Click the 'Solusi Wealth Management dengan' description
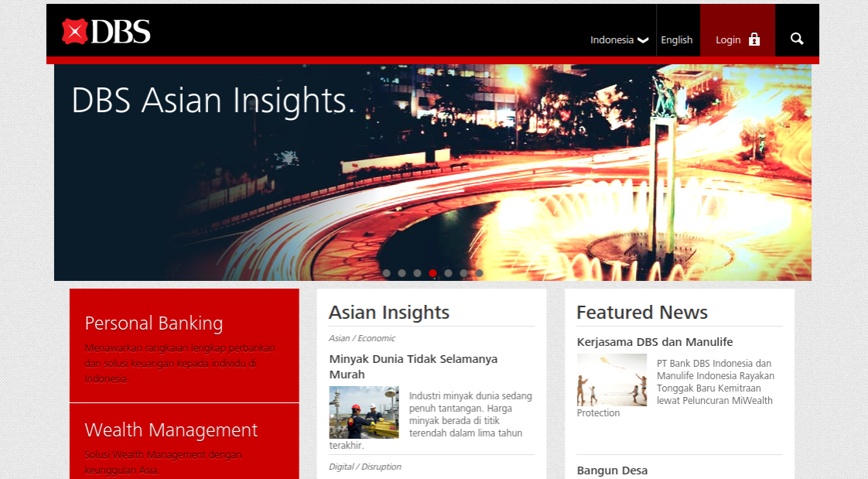The width and height of the screenshot is (868, 479). [x=163, y=455]
